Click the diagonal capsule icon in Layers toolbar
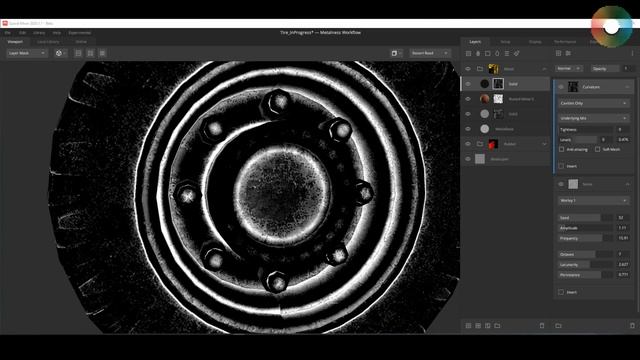This screenshot has width=640, height=360. pyautogui.click(x=517, y=53)
